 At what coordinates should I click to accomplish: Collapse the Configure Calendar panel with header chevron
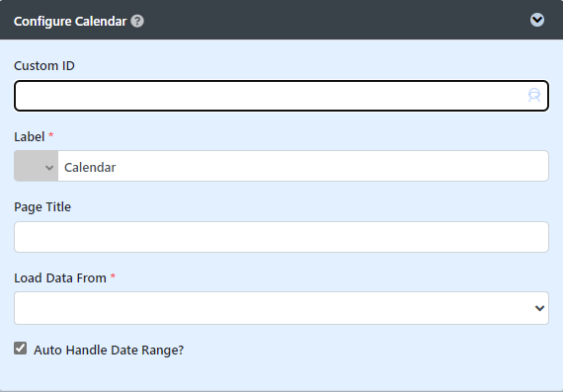(537, 20)
